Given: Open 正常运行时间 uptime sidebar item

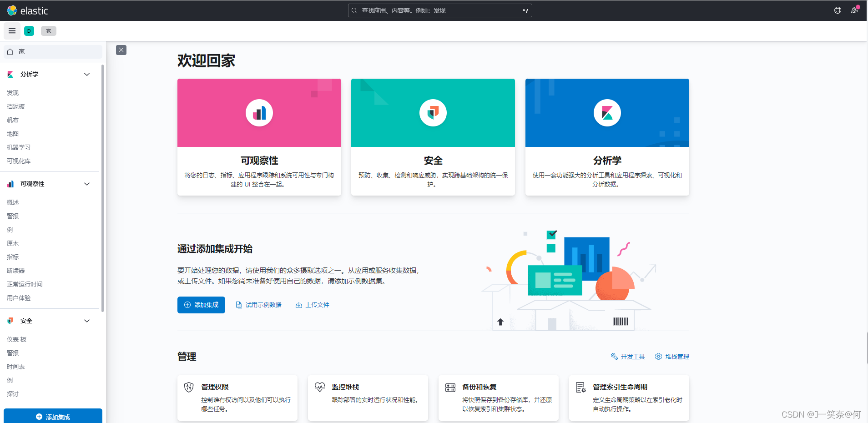Looking at the screenshot, I should click(x=25, y=284).
